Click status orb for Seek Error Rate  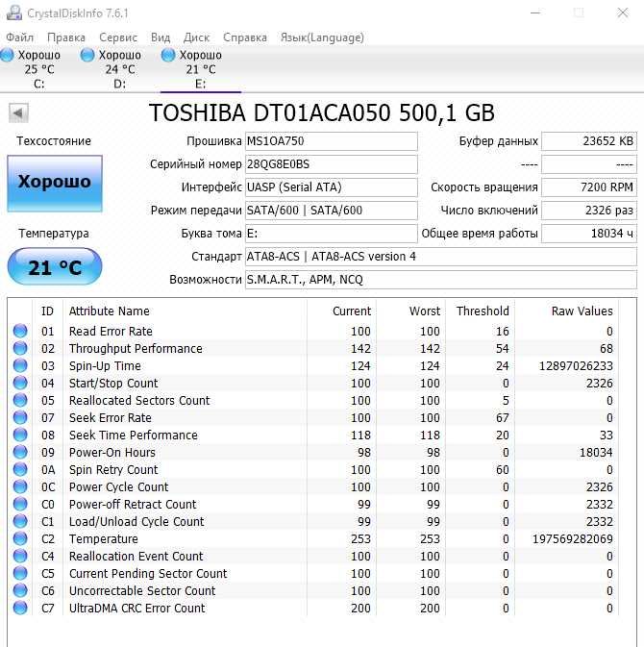pyautogui.click(x=20, y=417)
